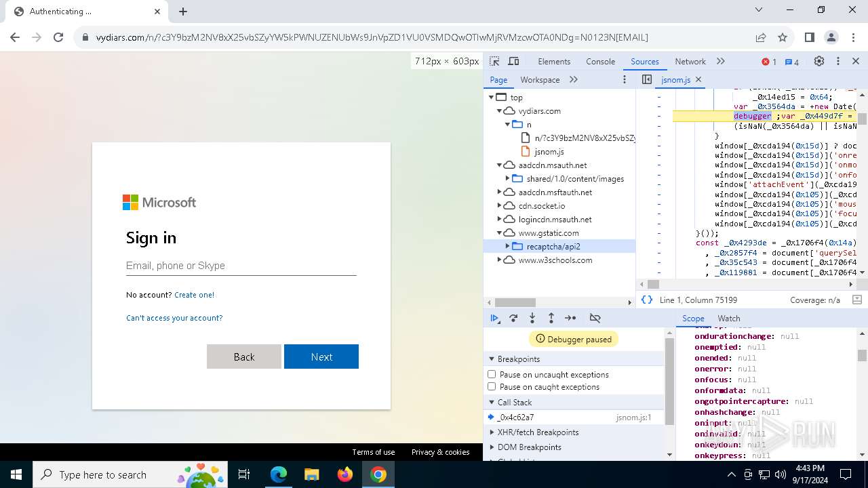868x488 pixels.
Task: Reload the page in Chrome
Action: (x=58, y=37)
